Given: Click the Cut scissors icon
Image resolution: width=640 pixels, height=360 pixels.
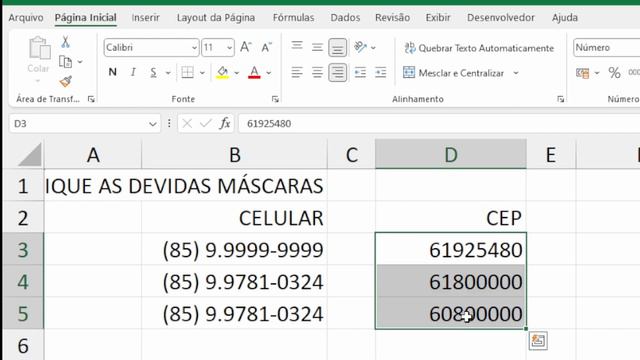Looking at the screenshot, I should [65, 42].
